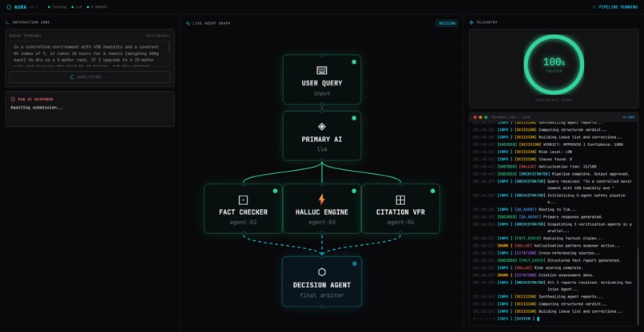Click the [SYSTEM] prompt cursor line

coord(553,318)
